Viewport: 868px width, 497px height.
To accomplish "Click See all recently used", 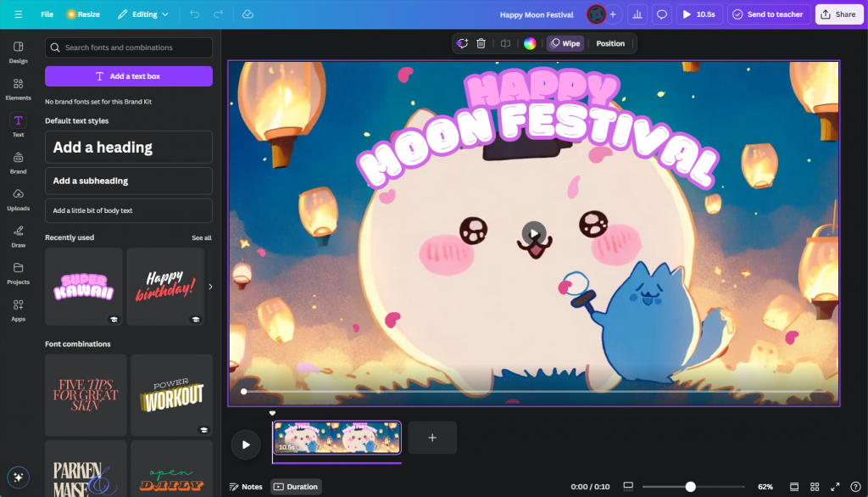I will (202, 237).
